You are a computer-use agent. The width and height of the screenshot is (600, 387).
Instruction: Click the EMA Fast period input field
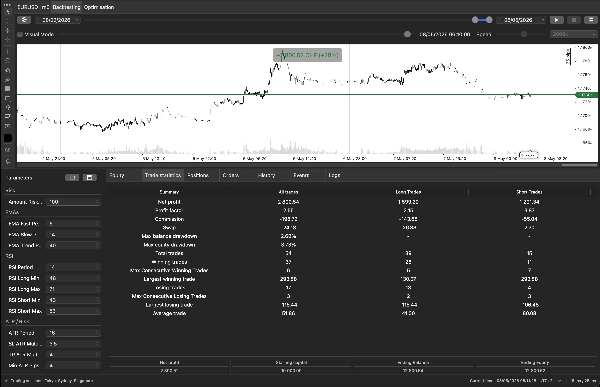(x=73, y=224)
